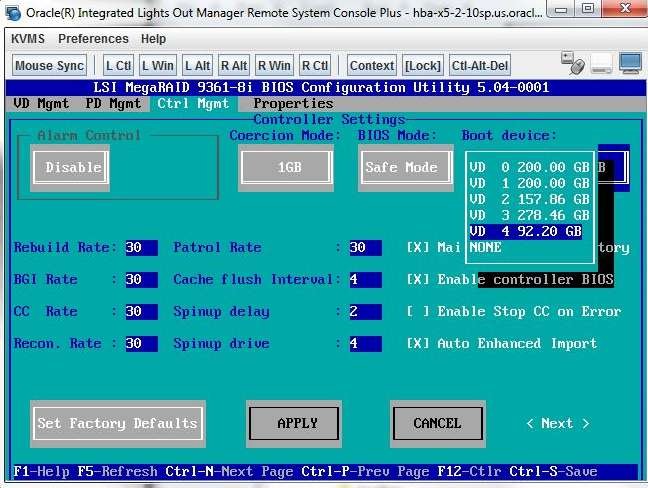Toggle Enable Stop CC on Error checkbox

[418, 312]
